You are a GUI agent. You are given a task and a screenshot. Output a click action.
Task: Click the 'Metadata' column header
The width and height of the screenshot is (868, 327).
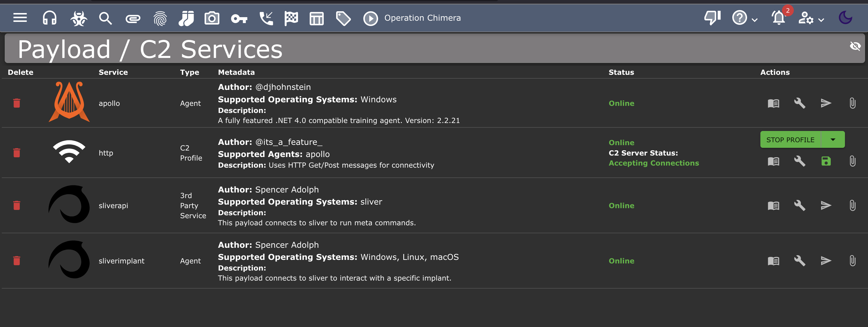tap(236, 72)
